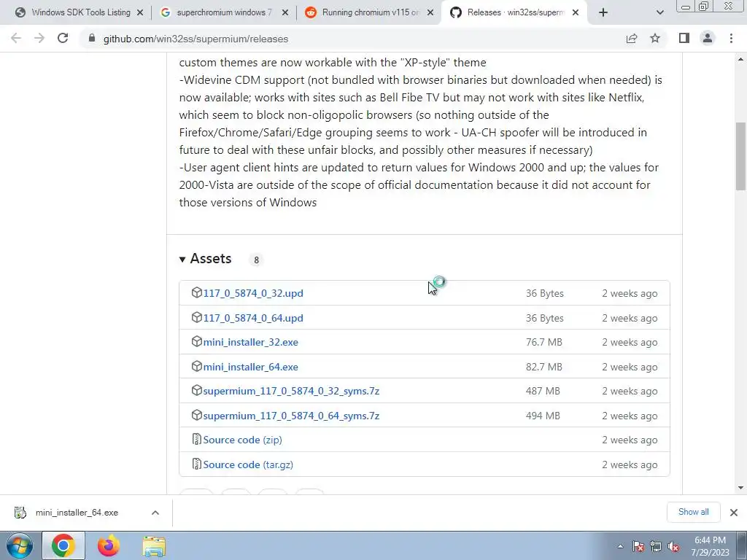Click the page vertical scrollbar thumb

740,156
